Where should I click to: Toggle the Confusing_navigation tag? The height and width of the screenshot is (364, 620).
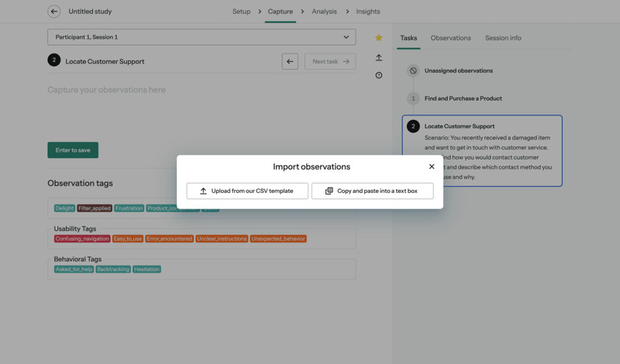(82, 239)
